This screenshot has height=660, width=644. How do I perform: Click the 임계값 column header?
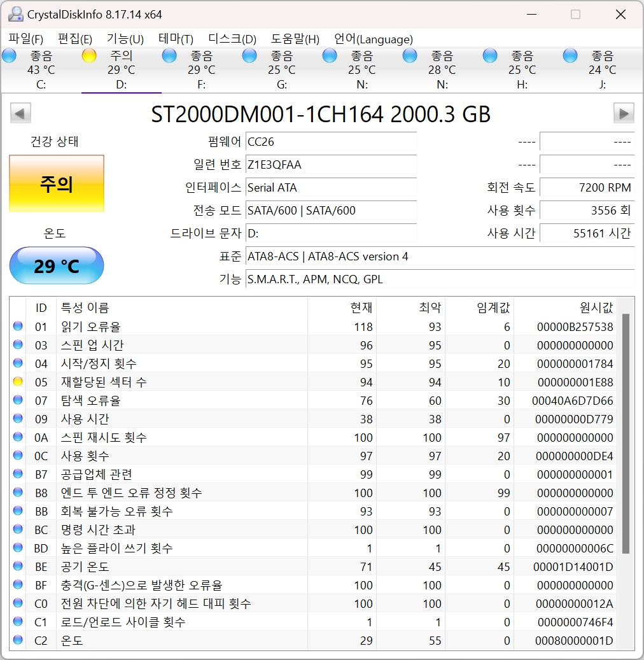(480, 307)
